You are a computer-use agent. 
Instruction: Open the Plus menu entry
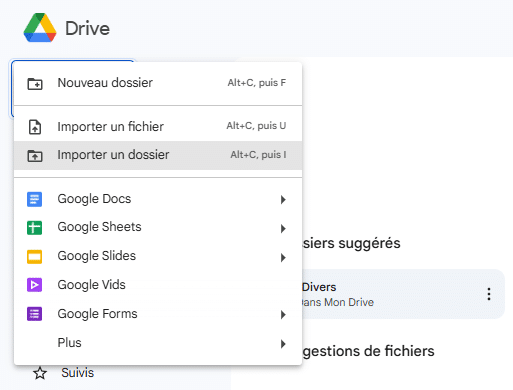pos(158,343)
